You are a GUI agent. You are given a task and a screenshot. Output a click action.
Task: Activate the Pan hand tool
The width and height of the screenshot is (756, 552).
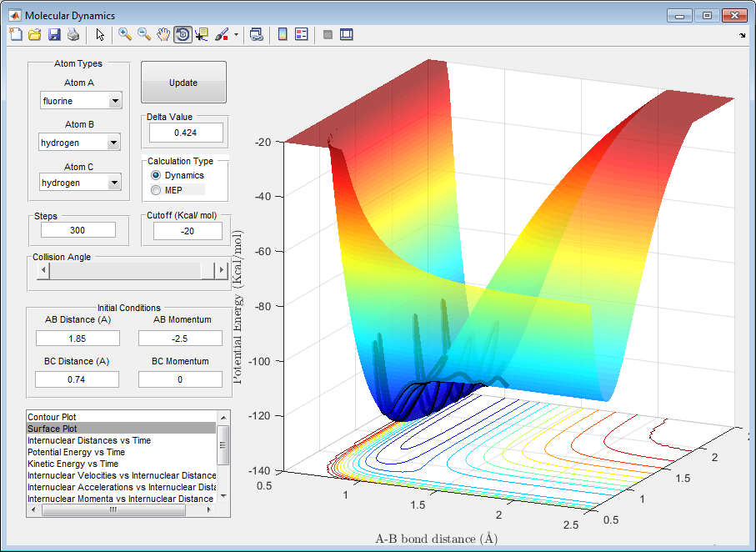point(163,34)
